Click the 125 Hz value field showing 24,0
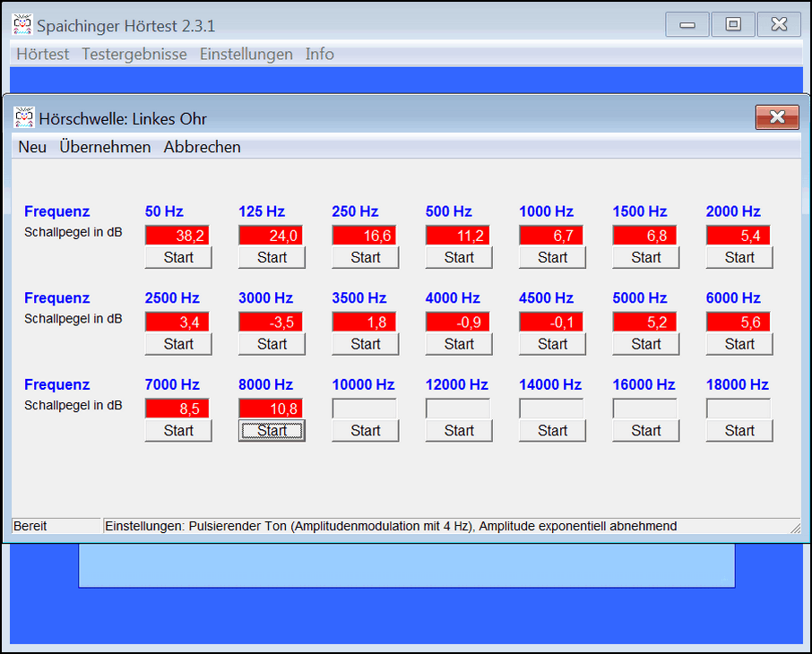 click(x=271, y=236)
